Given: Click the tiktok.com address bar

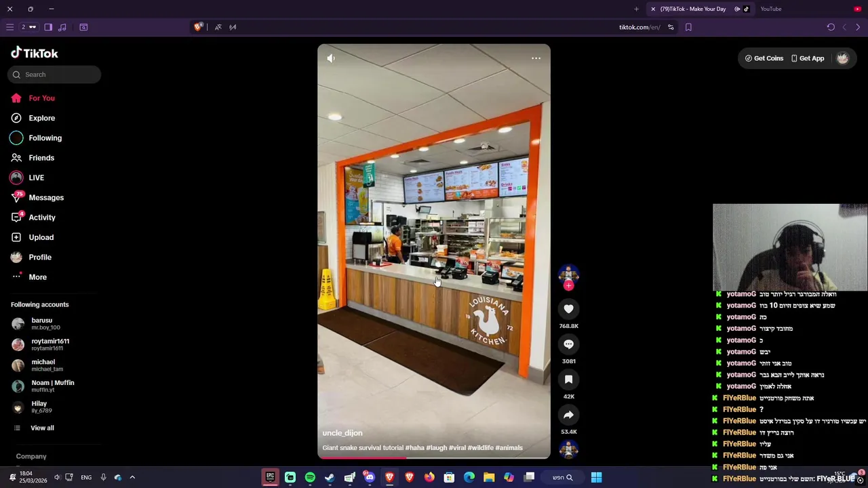Looking at the screenshot, I should [639, 27].
